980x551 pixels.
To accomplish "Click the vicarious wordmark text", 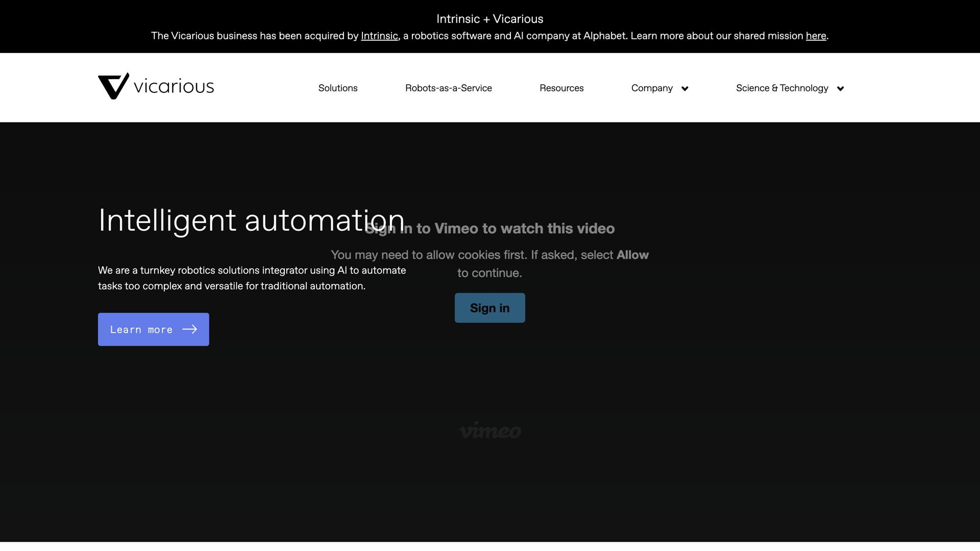I will (174, 87).
